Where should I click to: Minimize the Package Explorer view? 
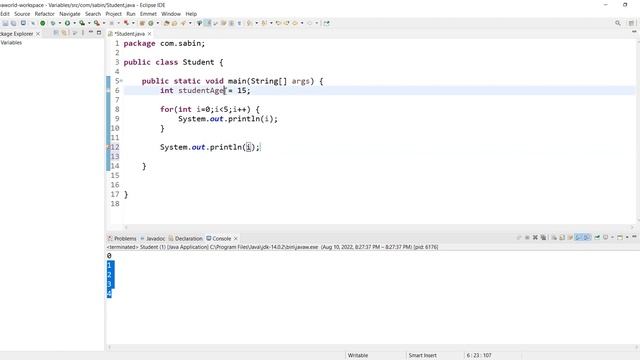(x=91, y=33)
